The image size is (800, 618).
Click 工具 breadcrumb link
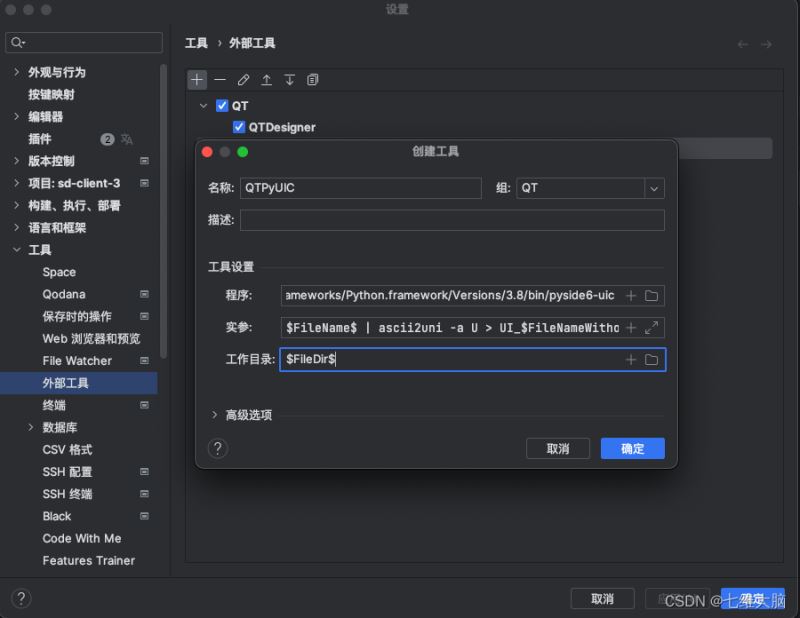[196, 43]
